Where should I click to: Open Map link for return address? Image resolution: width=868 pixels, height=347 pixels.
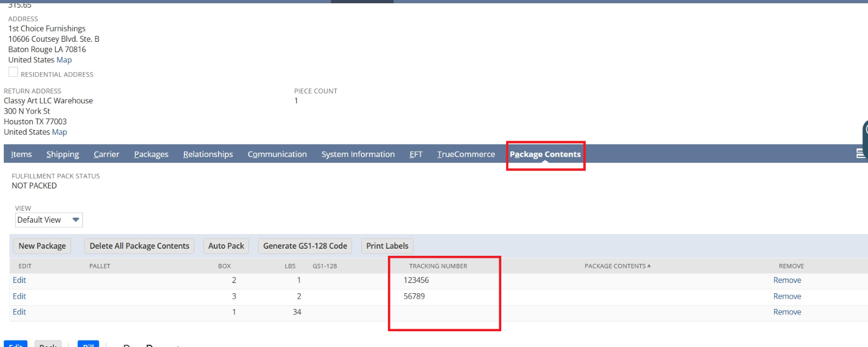pos(60,132)
